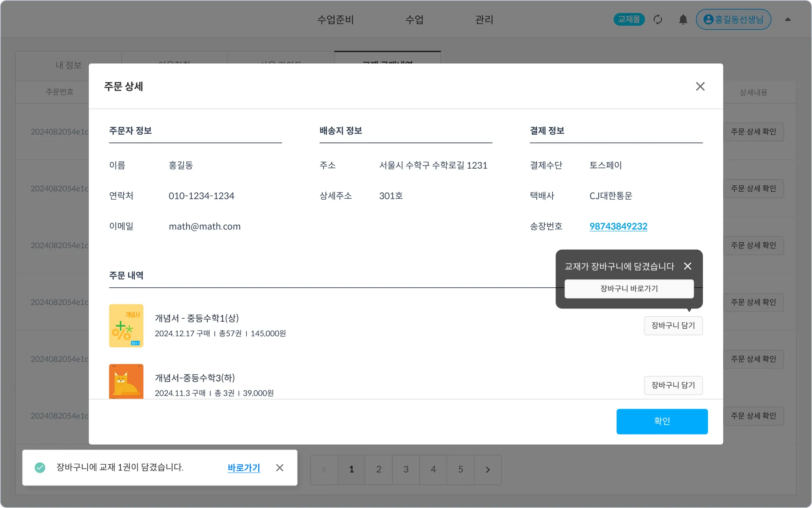Open tracking number 98743849232 link
Viewport: 812px width, 508px height.
[618, 227]
